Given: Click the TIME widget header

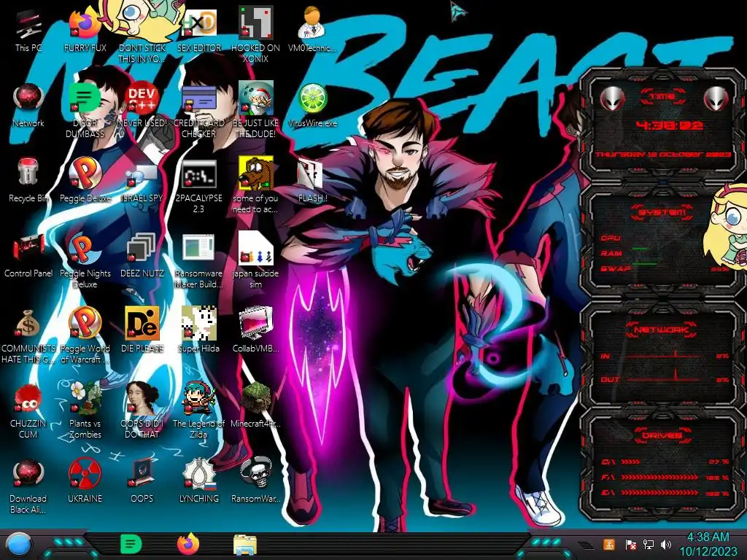Looking at the screenshot, I should (662, 97).
